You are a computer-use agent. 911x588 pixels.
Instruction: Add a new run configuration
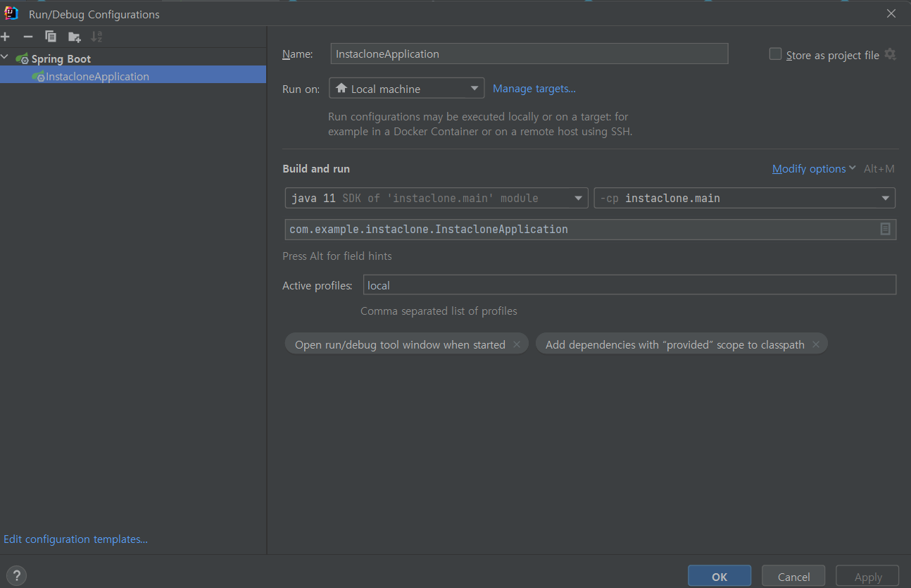point(5,37)
